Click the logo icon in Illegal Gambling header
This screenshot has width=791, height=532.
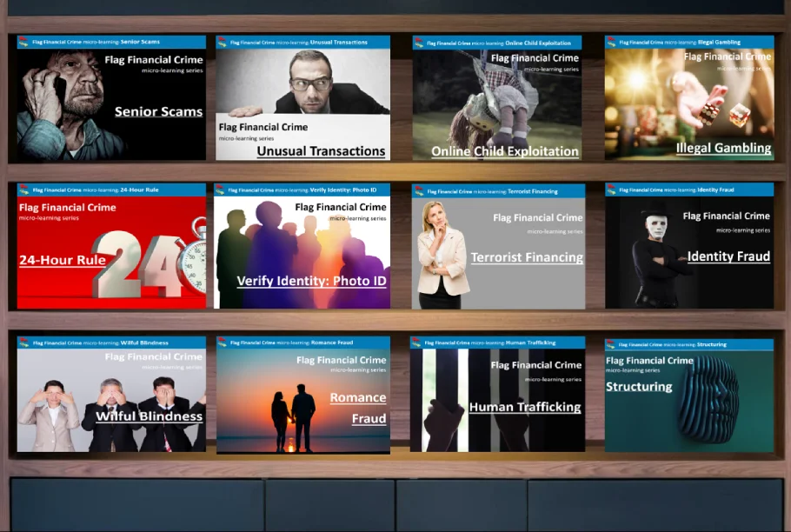[611, 42]
